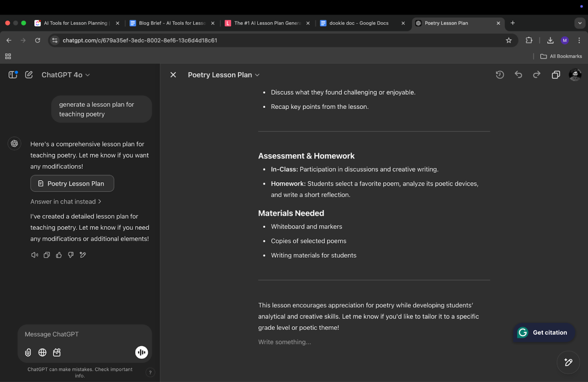
Task: Open canvas version history icon
Action: (x=500, y=75)
